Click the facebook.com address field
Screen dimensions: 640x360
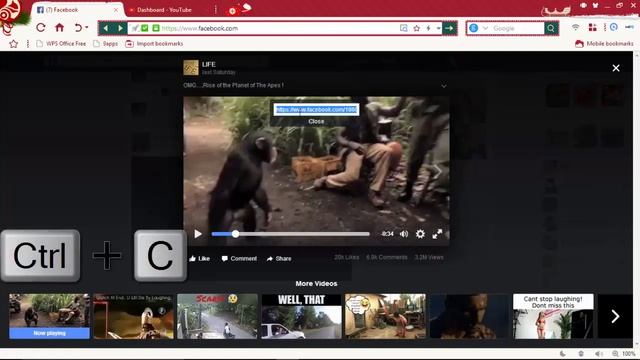[278, 28]
